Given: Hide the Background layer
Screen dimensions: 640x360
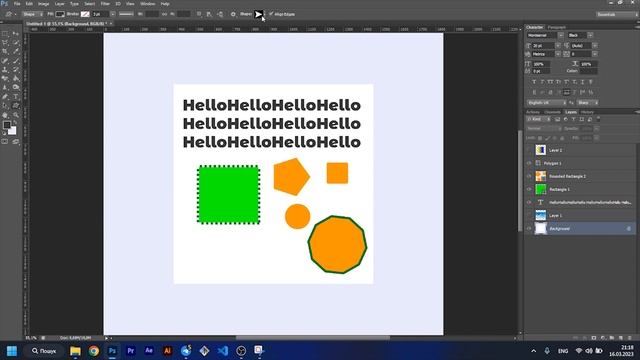Looking at the screenshot, I should pos(529,229).
